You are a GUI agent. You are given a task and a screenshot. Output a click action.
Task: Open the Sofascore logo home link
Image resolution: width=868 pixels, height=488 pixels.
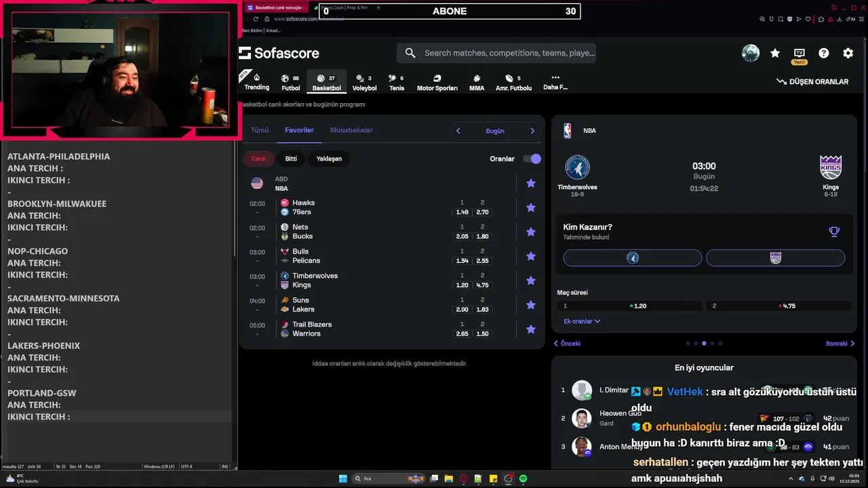pyautogui.click(x=279, y=53)
